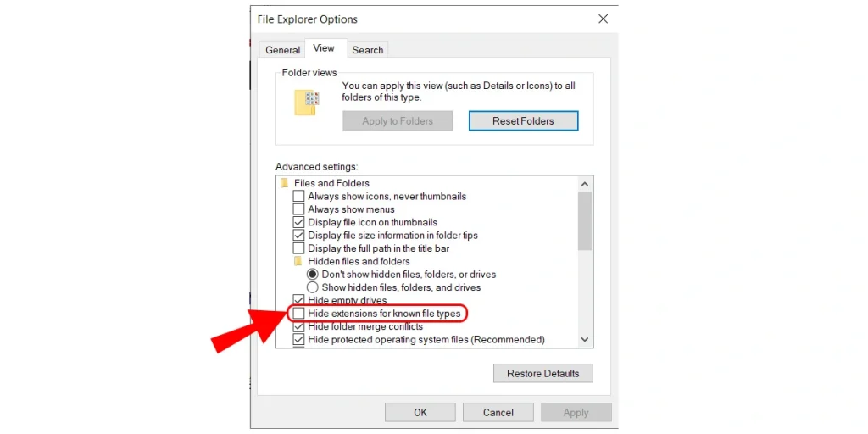Image resolution: width=868 pixels, height=434 pixels.
Task: Select Don't show hidden files, folders, or drives
Action: tap(313, 275)
